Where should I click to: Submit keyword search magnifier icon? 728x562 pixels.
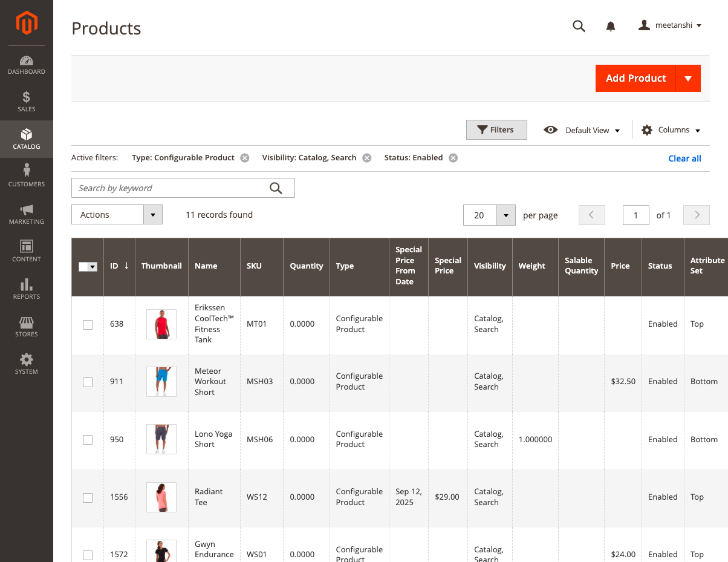tap(276, 188)
